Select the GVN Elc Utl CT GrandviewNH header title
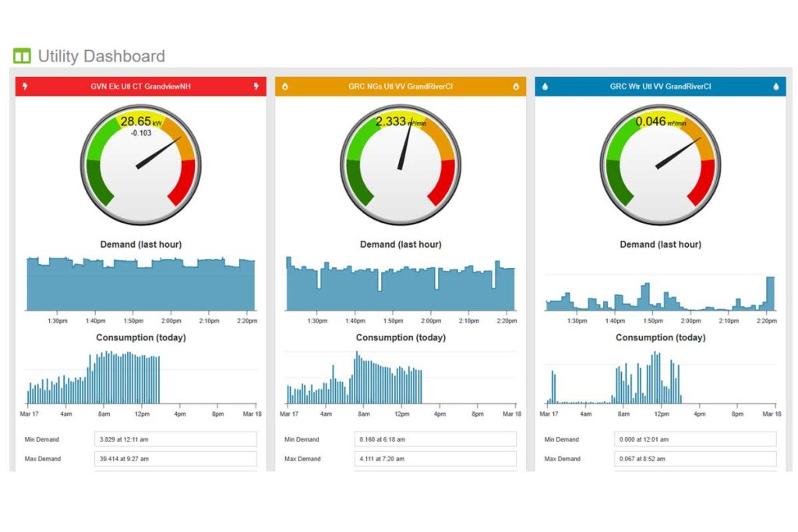The image size is (798, 532). click(x=140, y=86)
